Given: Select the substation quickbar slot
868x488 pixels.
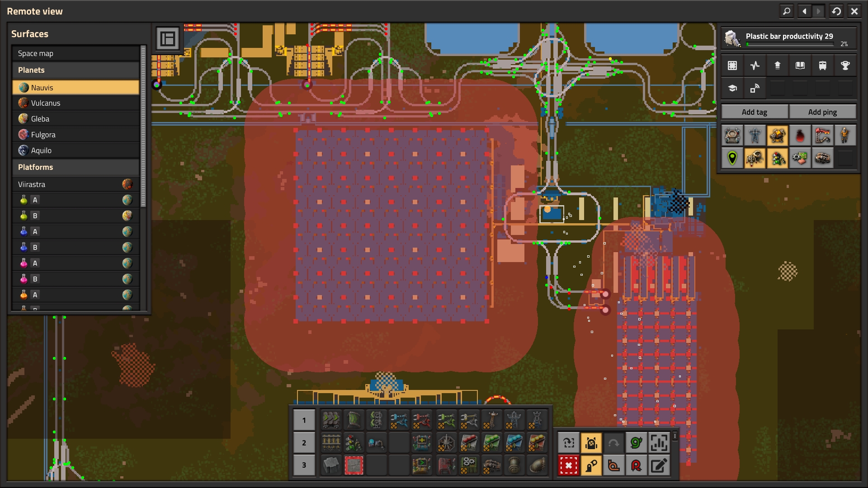Looking at the screenshot, I should tap(537, 420).
